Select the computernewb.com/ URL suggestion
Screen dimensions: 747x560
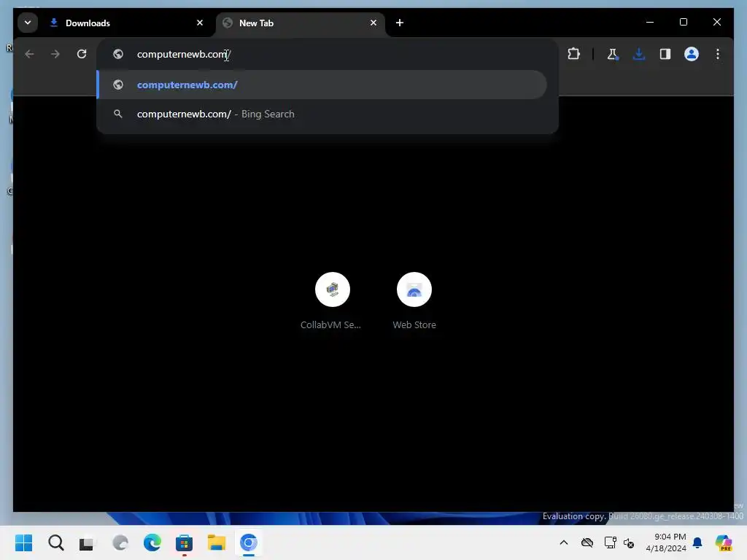pyautogui.click(x=322, y=85)
